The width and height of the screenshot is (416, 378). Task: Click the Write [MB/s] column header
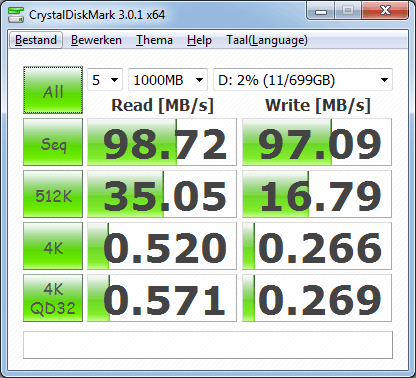[x=318, y=105]
